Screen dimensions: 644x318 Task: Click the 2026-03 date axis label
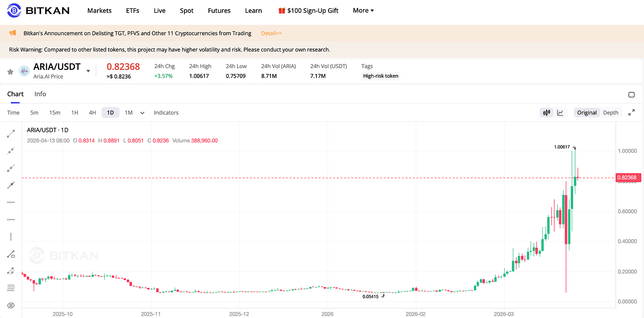coord(504,314)
